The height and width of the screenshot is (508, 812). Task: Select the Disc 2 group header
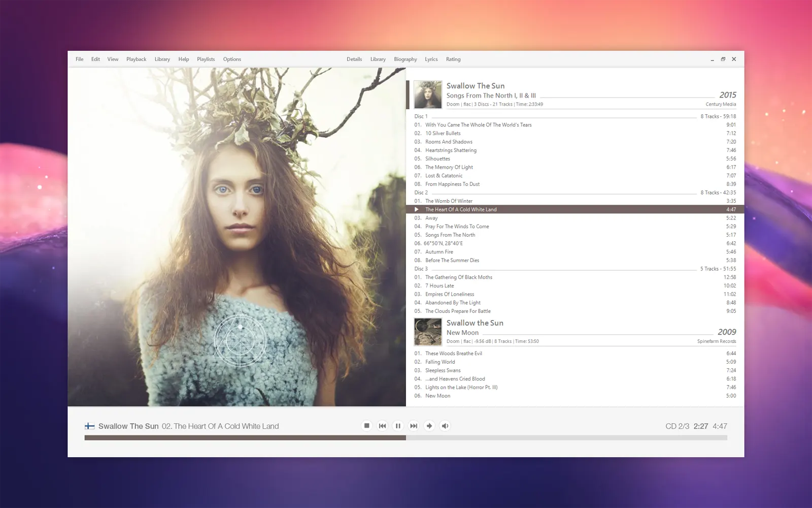point(575,193)
